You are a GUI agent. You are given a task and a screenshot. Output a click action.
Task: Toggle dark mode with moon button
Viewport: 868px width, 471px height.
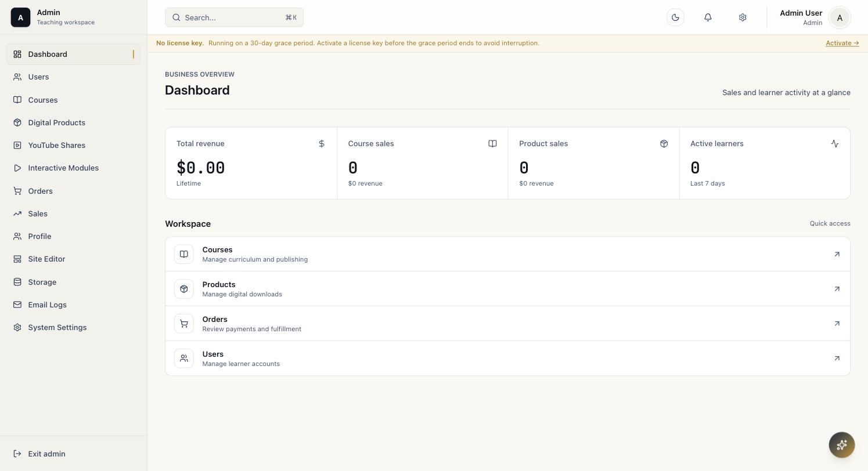pyautogui.click(x=675, y=17)
